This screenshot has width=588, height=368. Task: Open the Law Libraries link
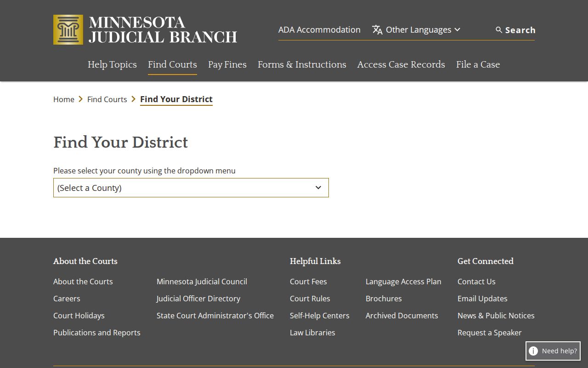click(312, 333)
